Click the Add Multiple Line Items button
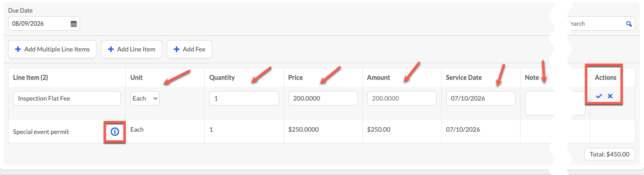 52,49
